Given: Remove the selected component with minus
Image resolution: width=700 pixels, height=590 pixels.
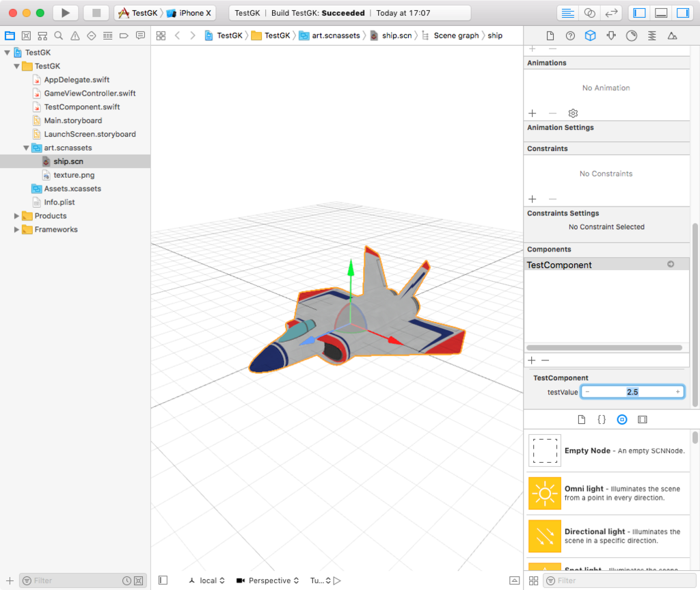Looking at the screenshot, I should point(545,360).
